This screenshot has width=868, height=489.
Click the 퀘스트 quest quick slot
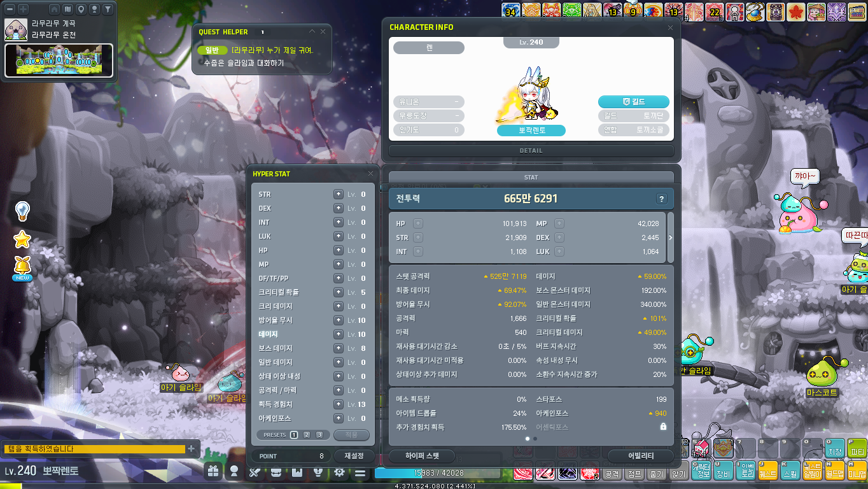(x=767, y=471)
